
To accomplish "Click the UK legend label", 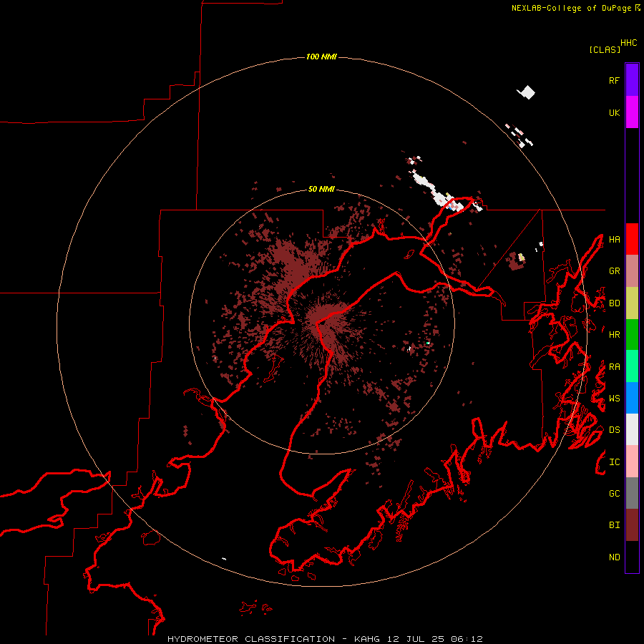I will 614,112.
